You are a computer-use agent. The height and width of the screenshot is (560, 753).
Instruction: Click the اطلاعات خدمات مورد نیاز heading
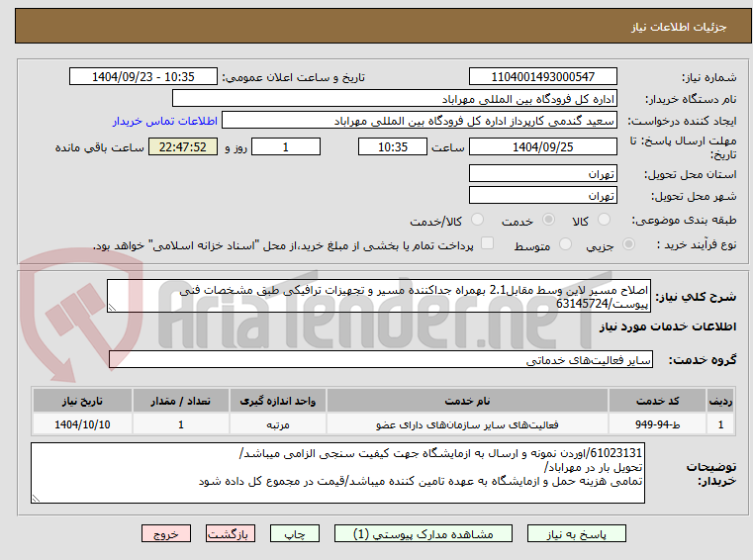[x=668, y=327]
